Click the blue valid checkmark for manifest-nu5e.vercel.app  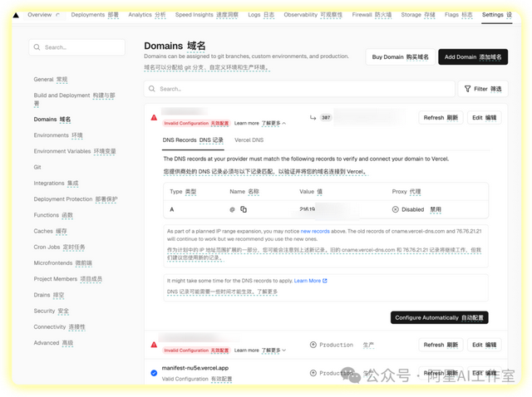coord(154,373)
